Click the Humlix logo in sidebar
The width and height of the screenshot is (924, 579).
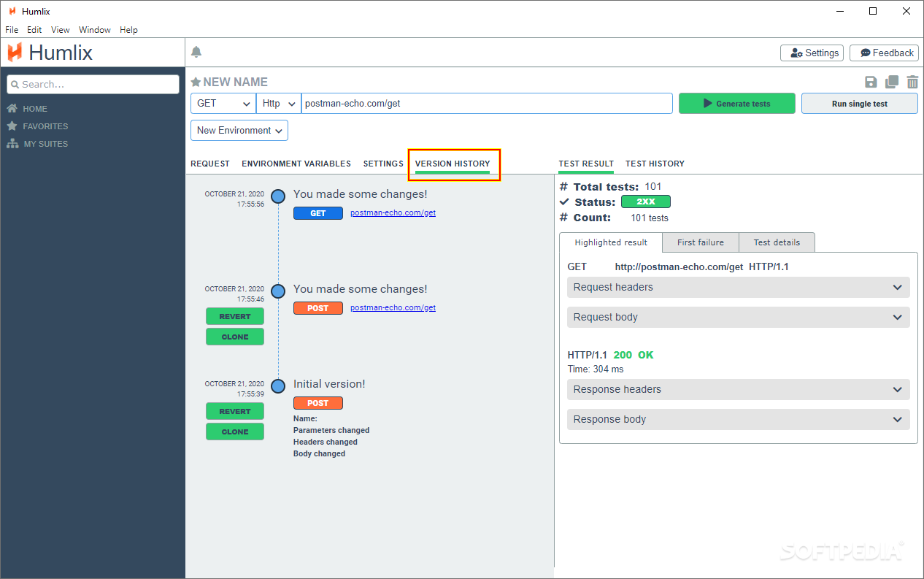(50, 53)
